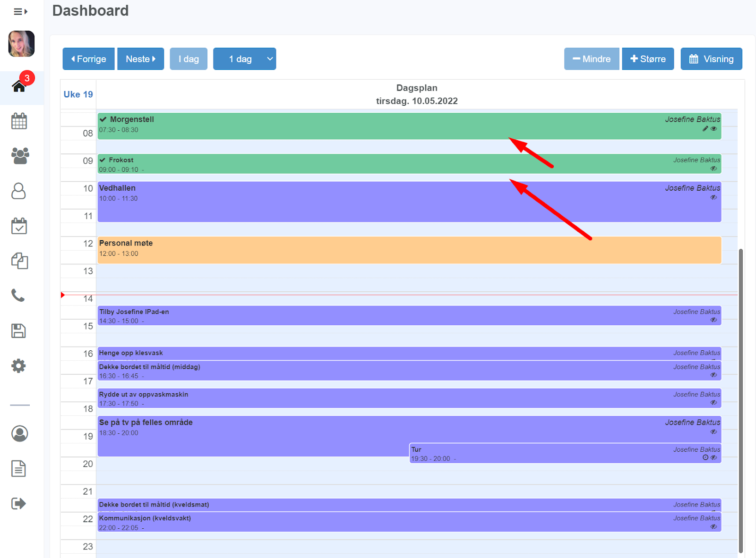This screenshot has height=558, width=756.
Task: Toggle visibility eye on Morgenstell
Action: [x=714, y=128]
